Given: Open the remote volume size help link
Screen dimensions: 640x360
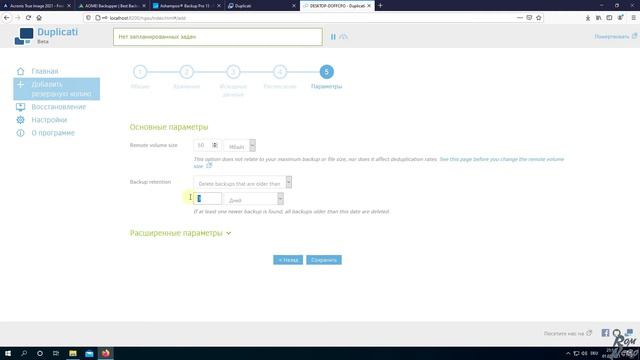Looking at the screenshot, I should tap(501, 159).
